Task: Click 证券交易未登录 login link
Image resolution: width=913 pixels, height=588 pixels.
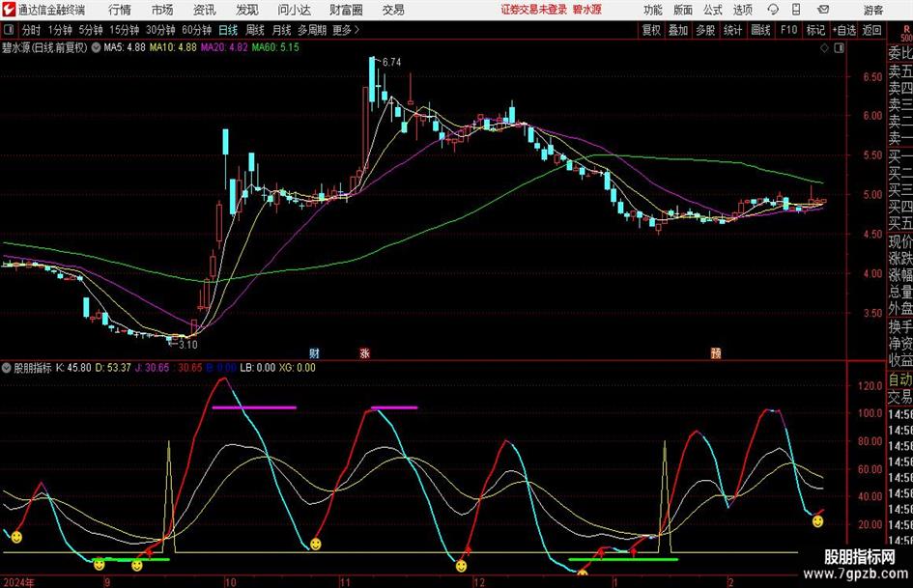Action: (533, 10)
